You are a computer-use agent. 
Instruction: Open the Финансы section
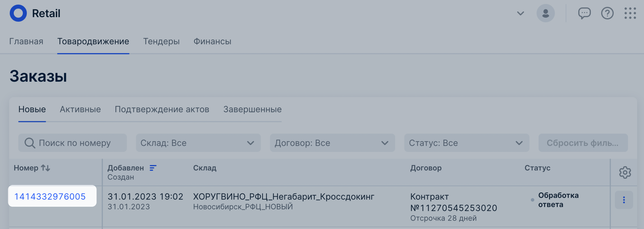[x=212, y=41]
